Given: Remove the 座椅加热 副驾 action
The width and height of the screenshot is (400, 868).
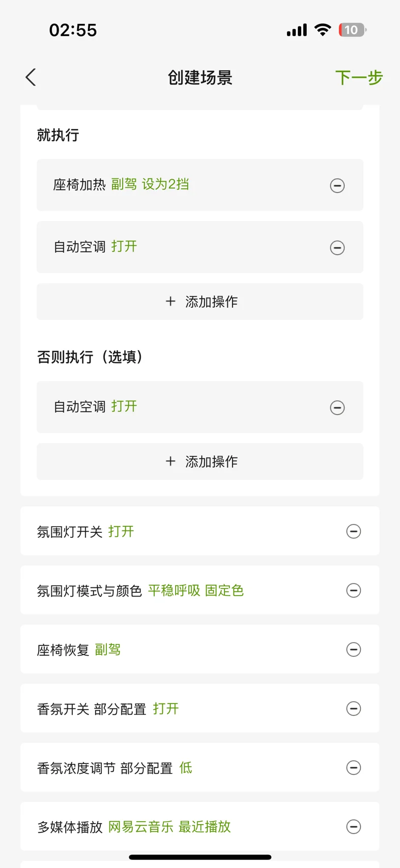Looking at the screenshot, I should tap(337, 185).
